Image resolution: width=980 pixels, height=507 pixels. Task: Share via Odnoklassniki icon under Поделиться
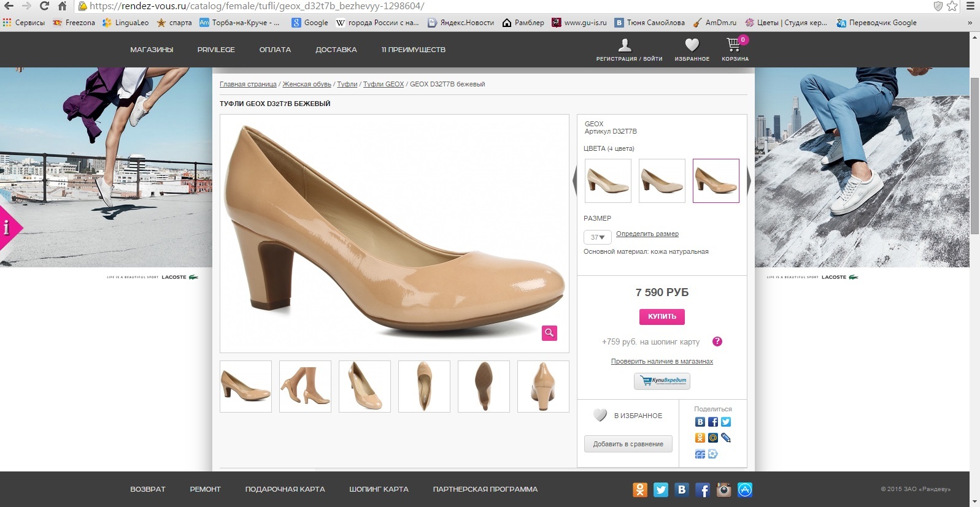[x=700, y=438]
